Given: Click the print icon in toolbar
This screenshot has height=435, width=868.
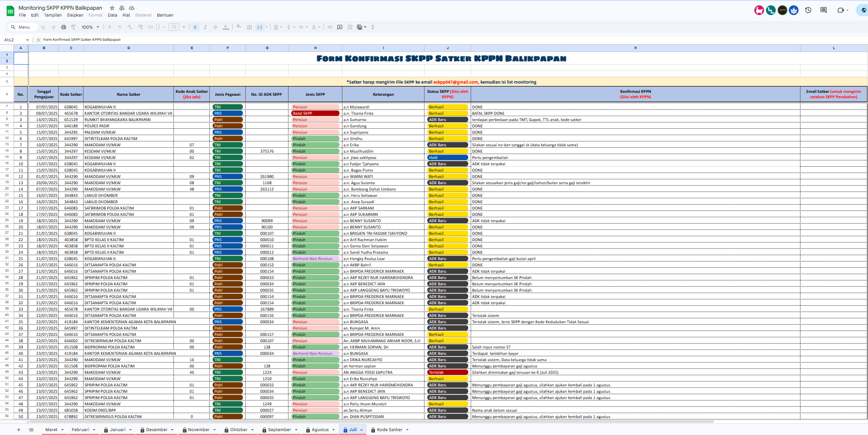Looking at the screenshot, I should coord(63,27).
